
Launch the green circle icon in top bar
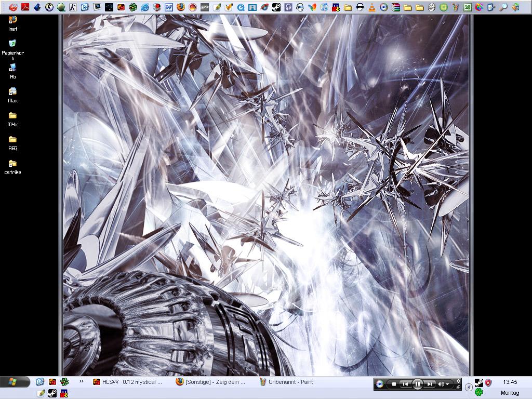click(444, 7)
